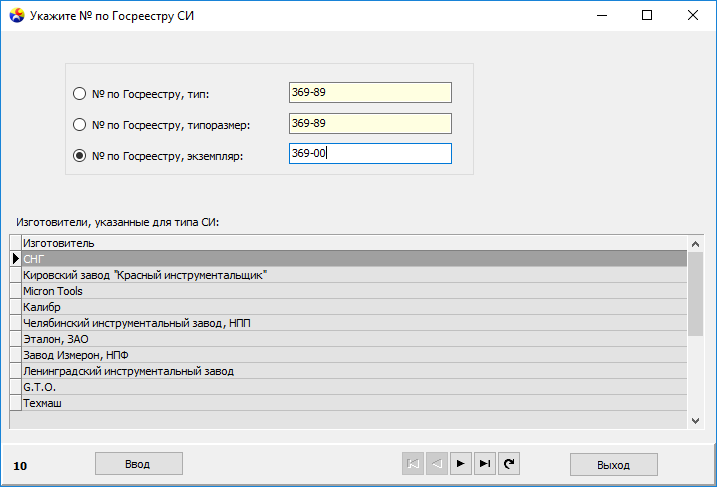Screen dimensions: 717x487
Task: Select radio '№ по Госреестру, типоразмер'
Action: 80,125
